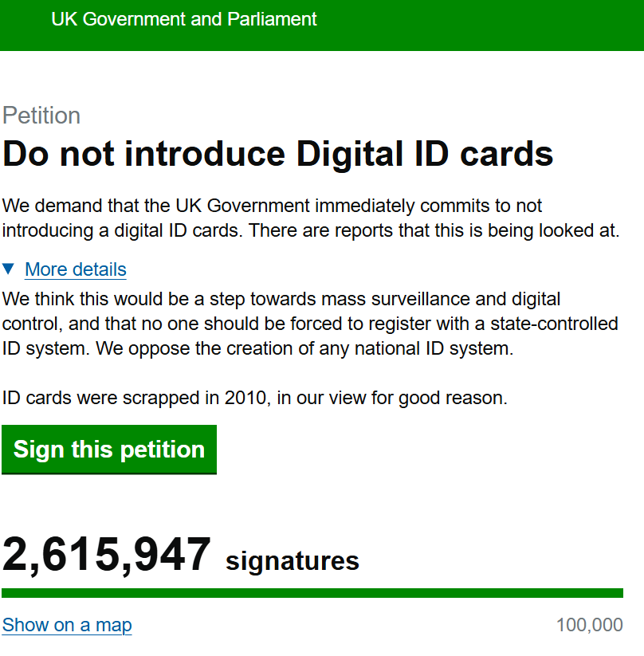Click the 100,000 target number

[589, 625]
